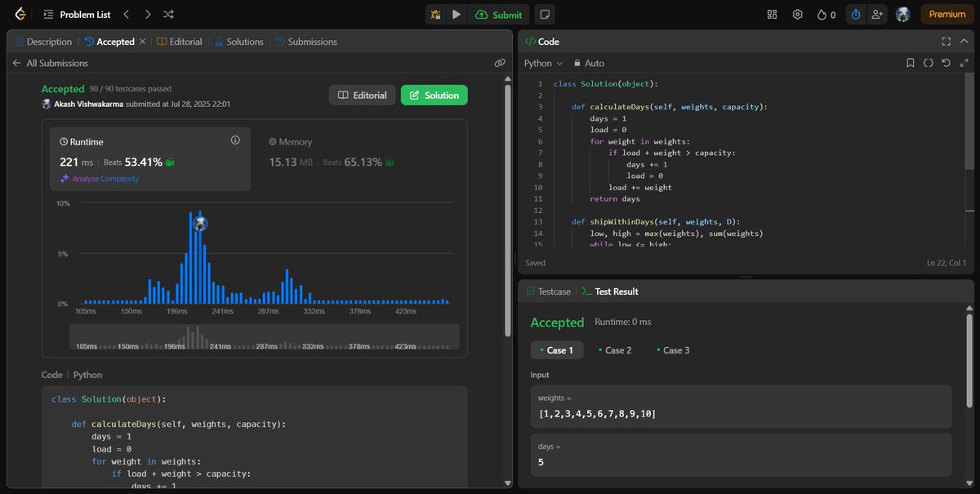The image size is (980, 494).
Task: Collapse the Code panel chevron
Action: pyautogui.click(x=964, y=42)
